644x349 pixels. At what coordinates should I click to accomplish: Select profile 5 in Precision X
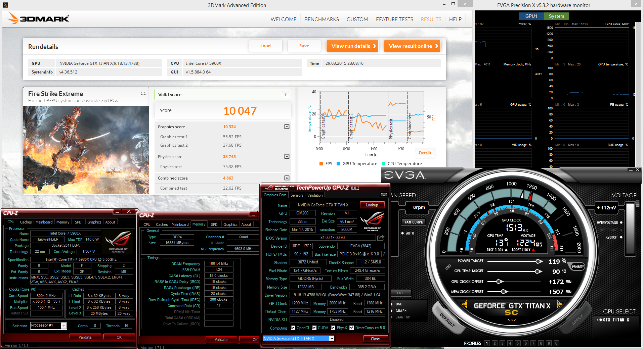518,343
